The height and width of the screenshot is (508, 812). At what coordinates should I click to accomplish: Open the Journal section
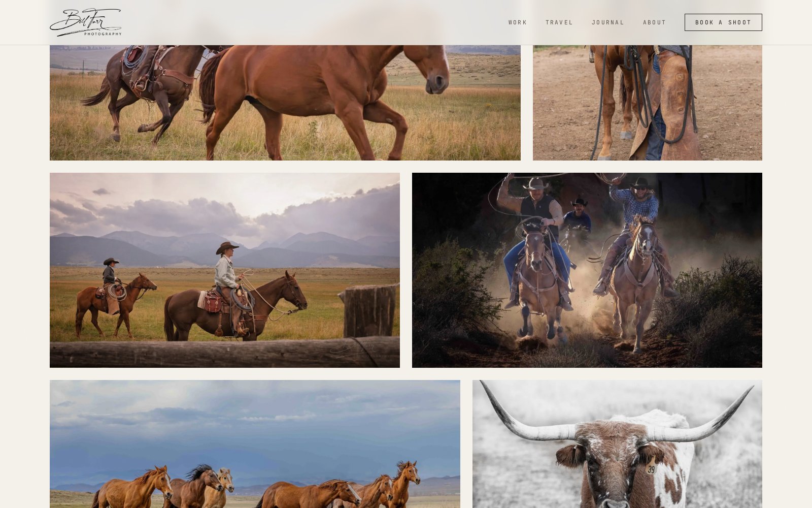click(608, 22)
